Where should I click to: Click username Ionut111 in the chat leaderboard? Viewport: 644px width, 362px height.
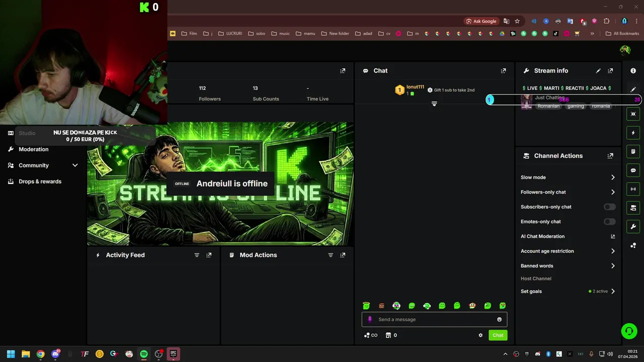pyautogui.click(x=415, y=87)
